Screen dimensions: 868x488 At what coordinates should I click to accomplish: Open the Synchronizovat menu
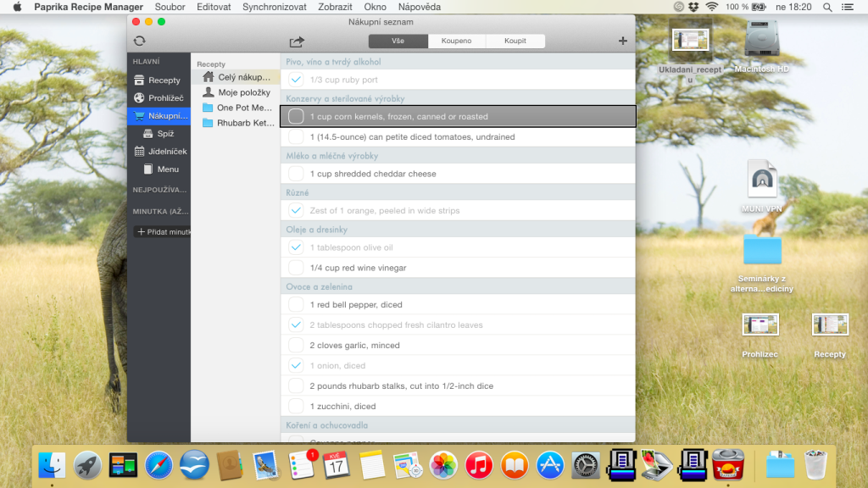[x=275, y=7]
